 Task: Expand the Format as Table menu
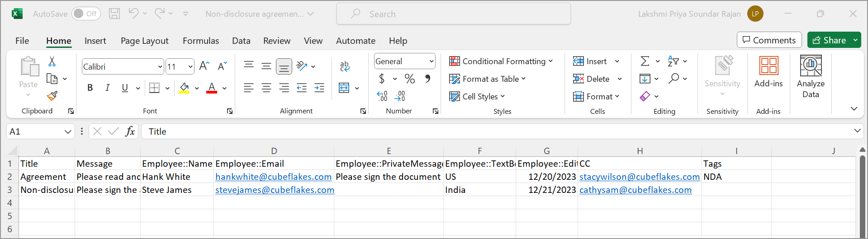pyautogui.click(x=488, y=79)
